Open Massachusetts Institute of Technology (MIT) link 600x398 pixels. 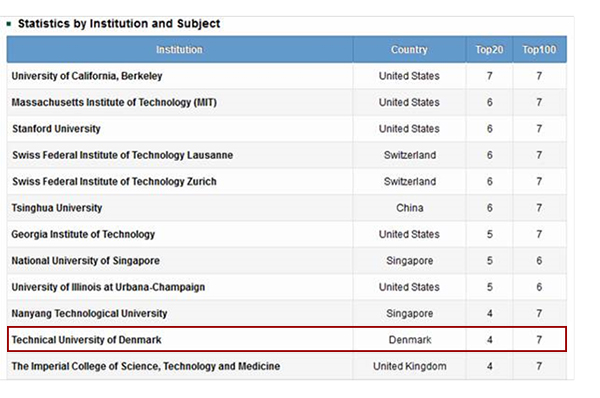[114, 103]
